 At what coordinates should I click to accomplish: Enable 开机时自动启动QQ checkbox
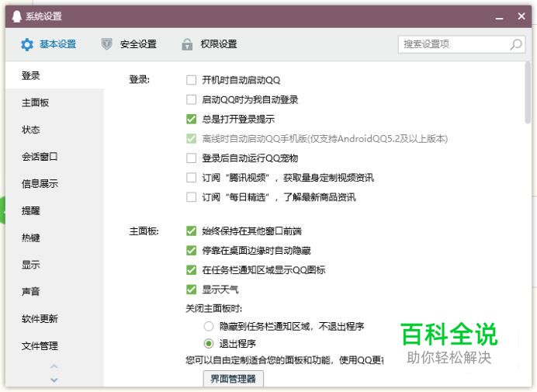191,80
